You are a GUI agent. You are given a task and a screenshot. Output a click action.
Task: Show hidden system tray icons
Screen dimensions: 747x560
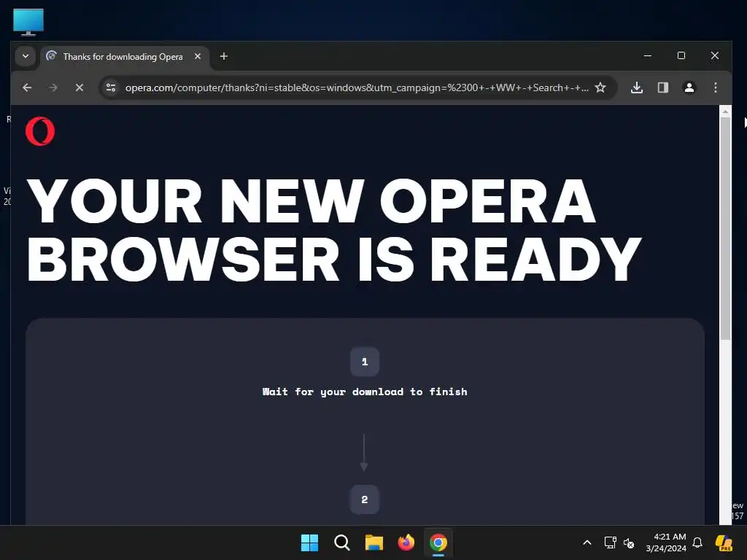click(587, 542)
